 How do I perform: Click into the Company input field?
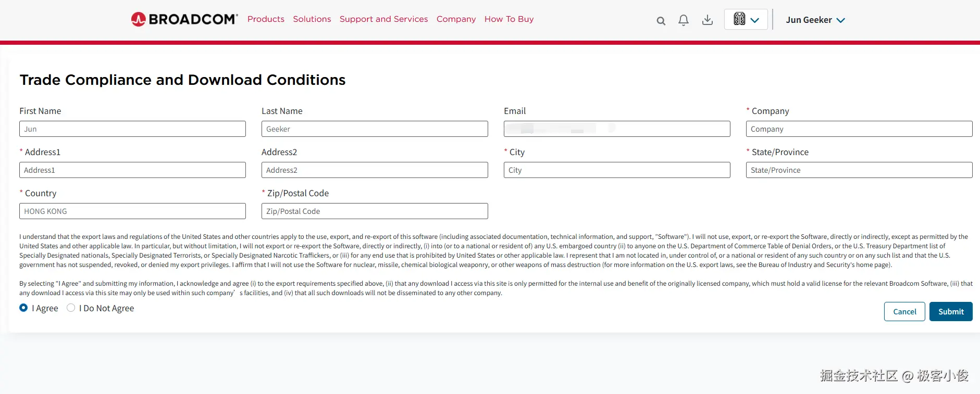pos(859,129)
